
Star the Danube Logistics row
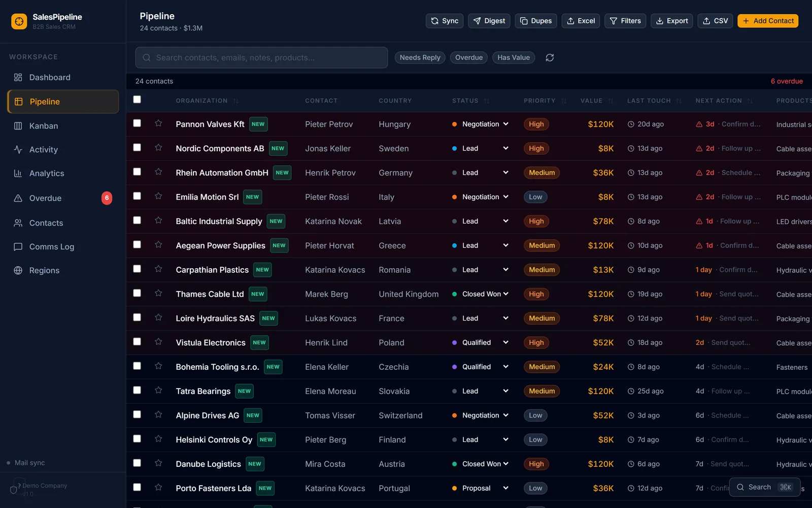[x=158, y=463]
